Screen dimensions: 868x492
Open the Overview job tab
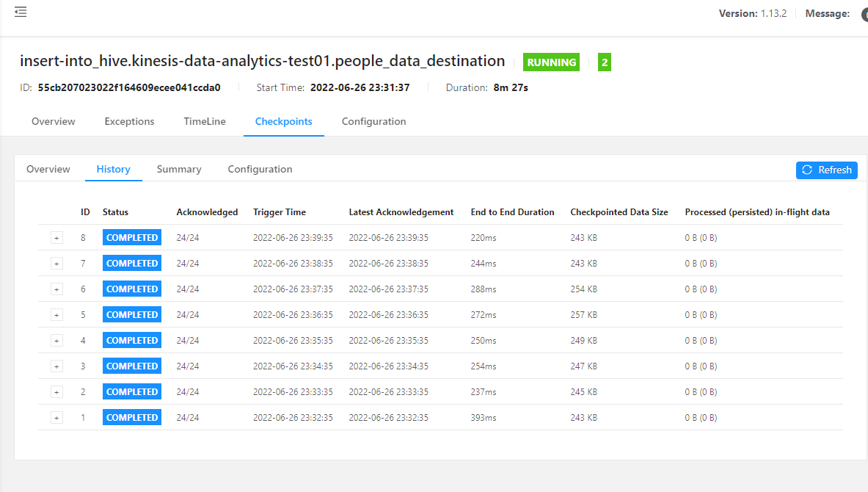53,121
